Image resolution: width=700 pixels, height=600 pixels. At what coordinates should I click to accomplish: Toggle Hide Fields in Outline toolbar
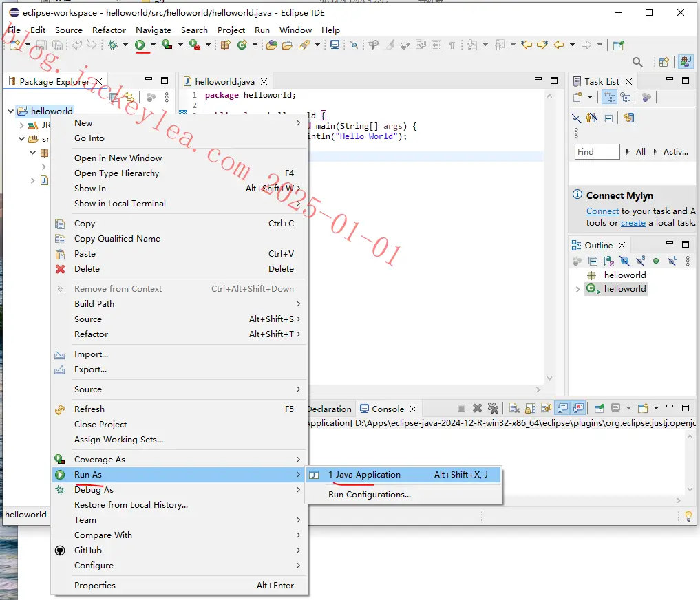pos(624,261)
